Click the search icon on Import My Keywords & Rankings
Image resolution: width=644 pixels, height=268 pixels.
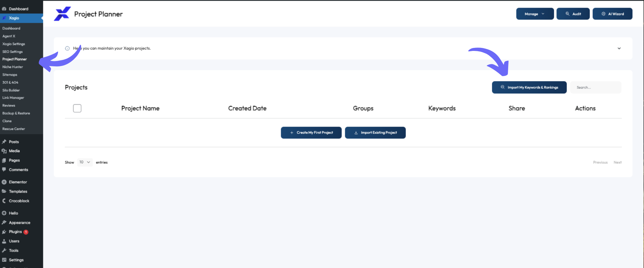(502, 87)
